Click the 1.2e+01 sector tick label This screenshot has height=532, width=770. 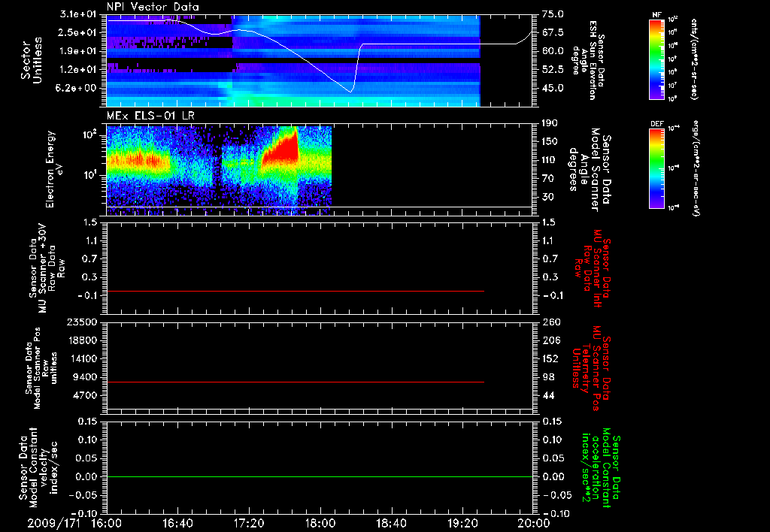coord(78,70)
